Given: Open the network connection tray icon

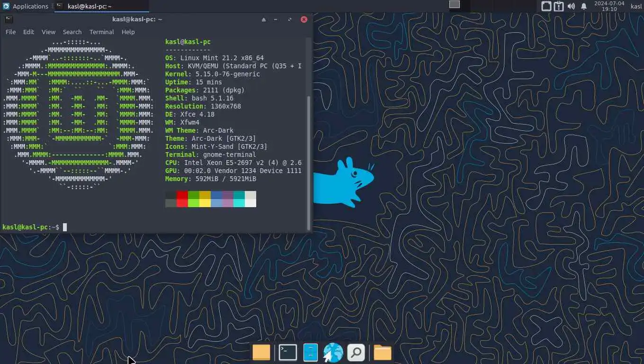Looking at the screenshot, I should pyautogui.click(x=546, y=6).
